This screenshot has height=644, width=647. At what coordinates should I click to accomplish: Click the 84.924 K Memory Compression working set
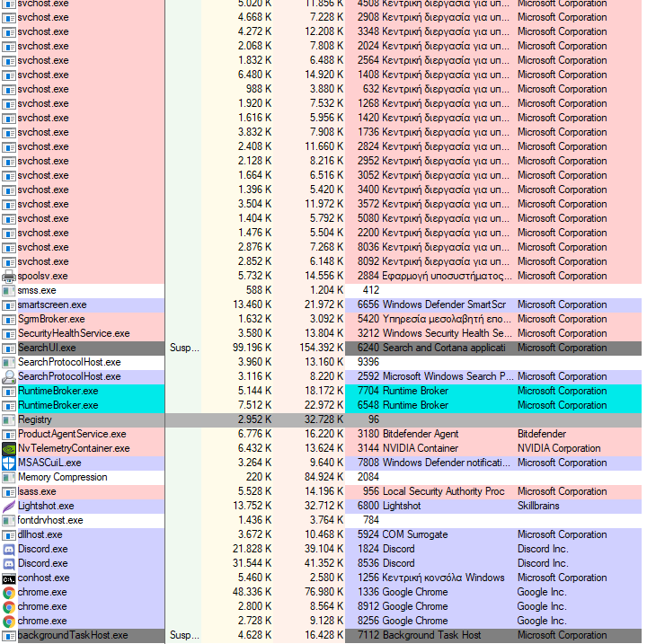click(323, 477)
